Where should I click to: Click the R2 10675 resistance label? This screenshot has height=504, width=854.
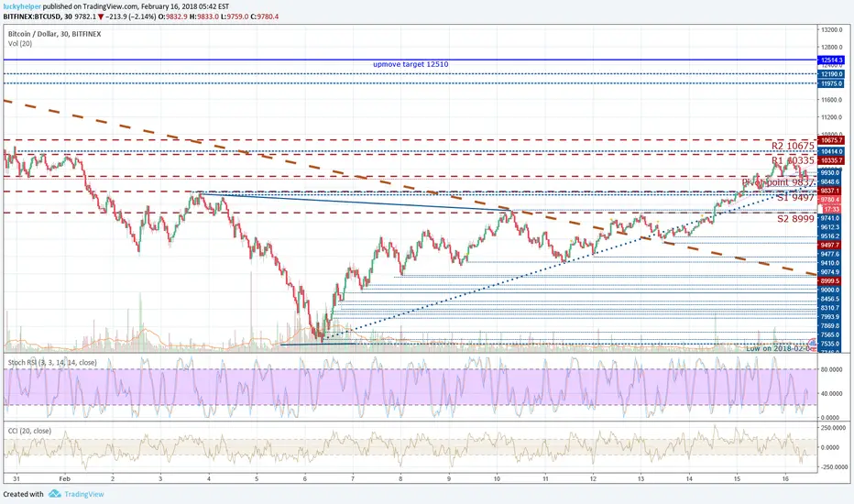coord(793,146)
